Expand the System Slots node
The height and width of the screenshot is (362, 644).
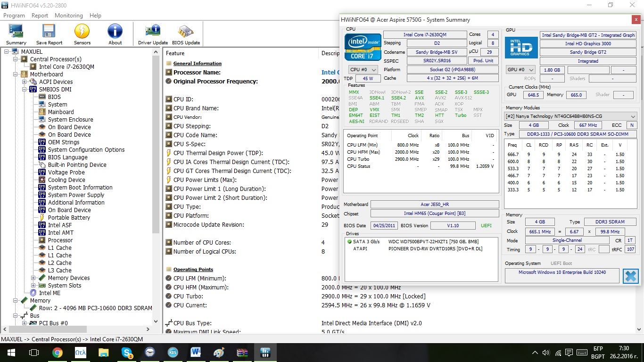[33, 286]
